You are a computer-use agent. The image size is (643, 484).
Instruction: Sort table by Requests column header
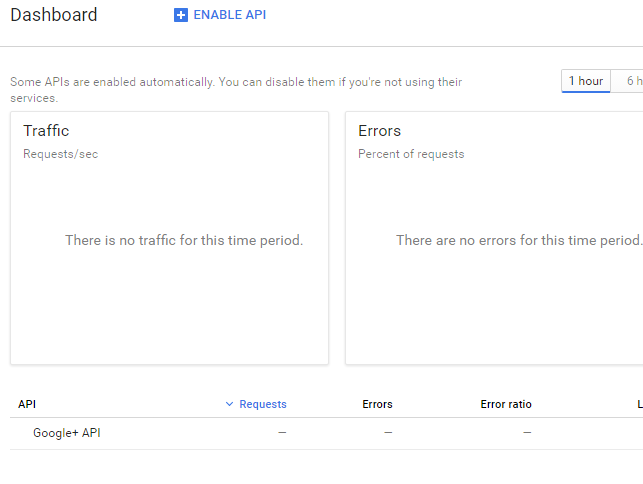(x=262, y=404)
